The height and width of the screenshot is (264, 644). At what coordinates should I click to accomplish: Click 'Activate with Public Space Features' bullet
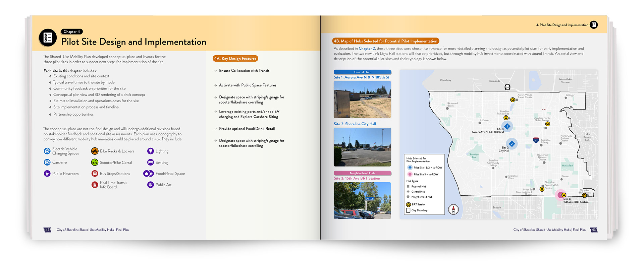pos(248,85)
